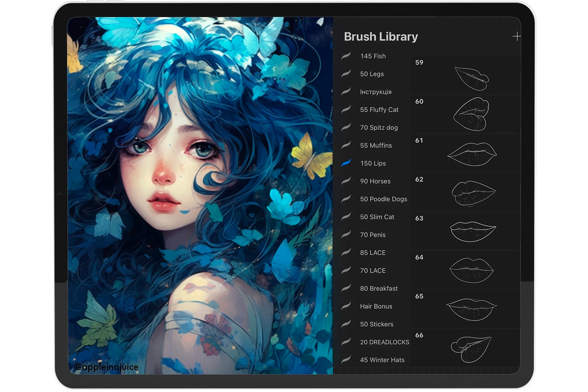Open the 85 LACE brush set
The height and width of the screenshot is (392, 588).
click(x=372, y=253)
